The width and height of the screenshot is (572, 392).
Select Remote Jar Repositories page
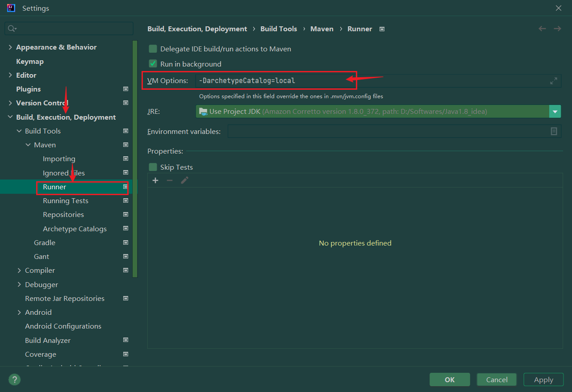65,299
